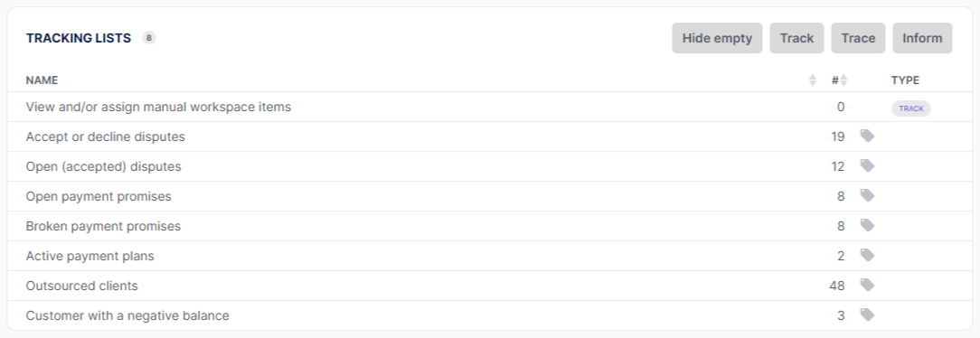Viewport: 980px width, 338px height.
Task: Sort by the # count column arrows
Action: click(x=843, y=80)
